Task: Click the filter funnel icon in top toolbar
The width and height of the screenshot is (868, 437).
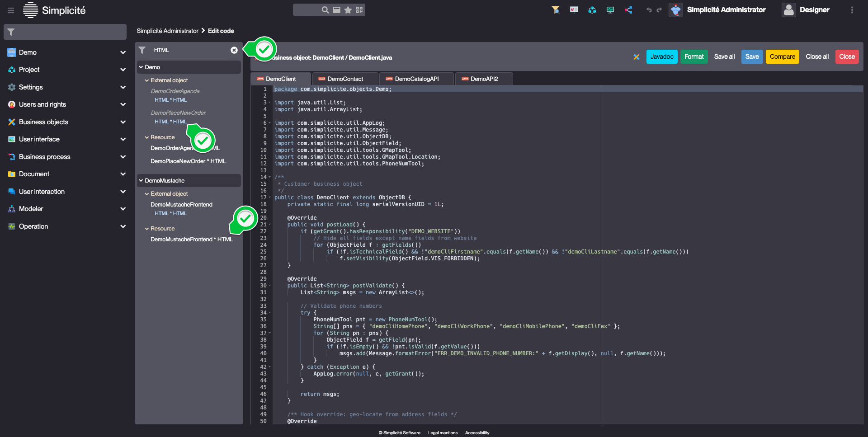Action: (556, 9)
